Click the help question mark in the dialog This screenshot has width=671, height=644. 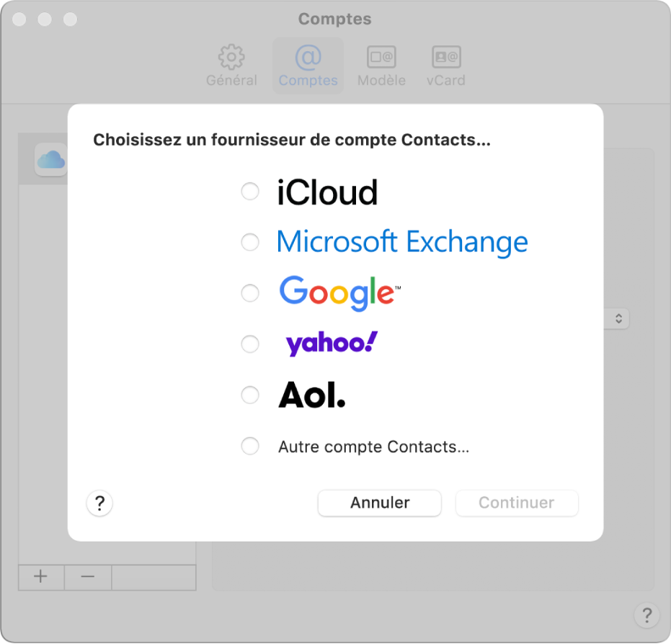99,503
